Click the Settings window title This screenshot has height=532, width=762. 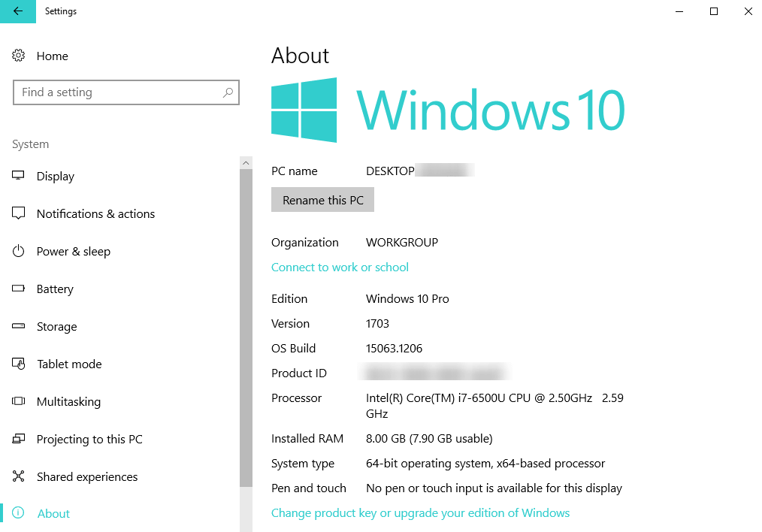pos(61,11)
